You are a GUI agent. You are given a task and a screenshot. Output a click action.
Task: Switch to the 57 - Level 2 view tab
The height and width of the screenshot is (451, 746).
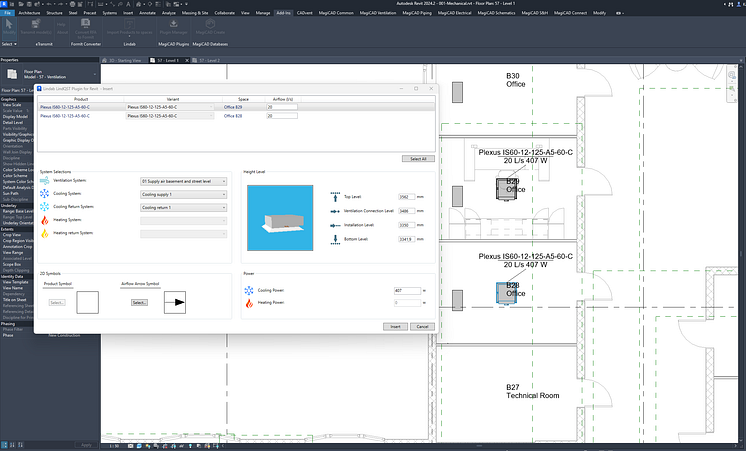(209, 60)
